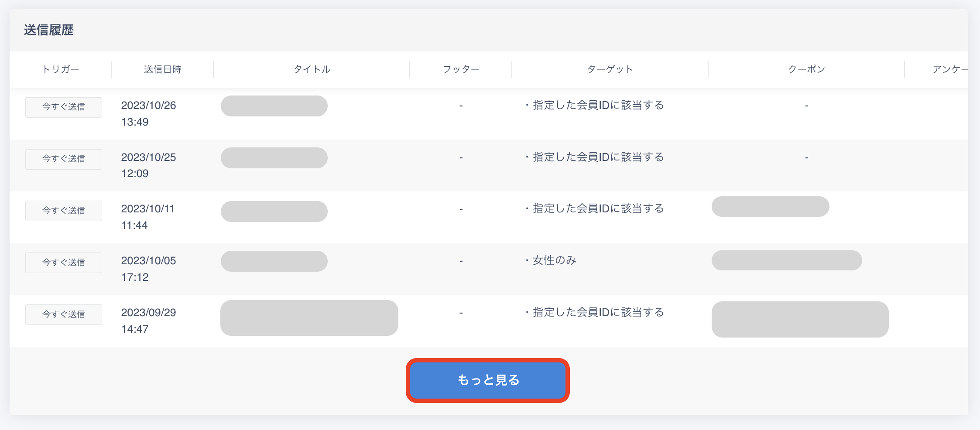Open the title of the 2023/10/05 message
980x430 pixels.
[x=274, y=261]
